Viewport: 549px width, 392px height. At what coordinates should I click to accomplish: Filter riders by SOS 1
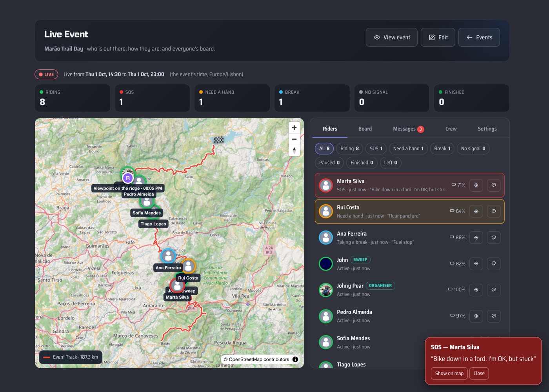[376, 149]
